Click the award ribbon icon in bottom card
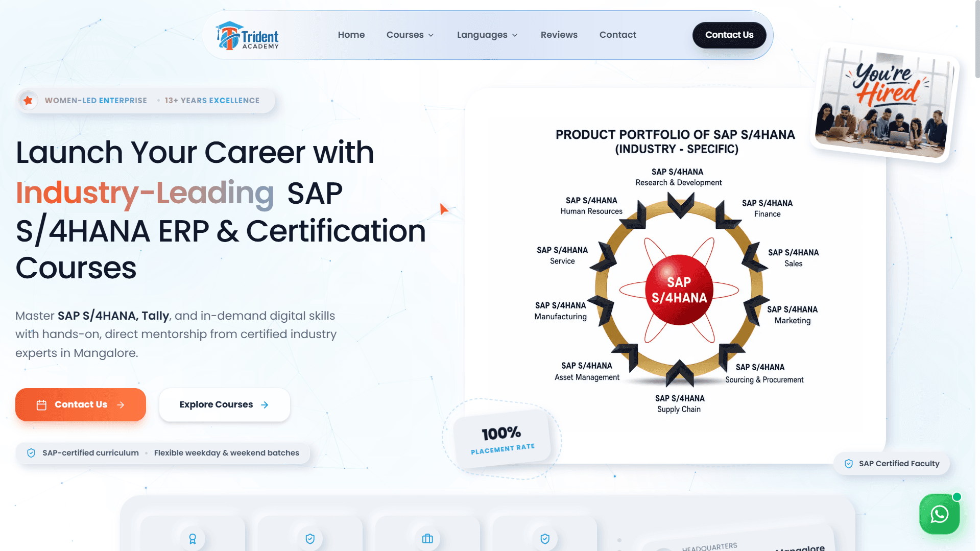 pos(193,539)
